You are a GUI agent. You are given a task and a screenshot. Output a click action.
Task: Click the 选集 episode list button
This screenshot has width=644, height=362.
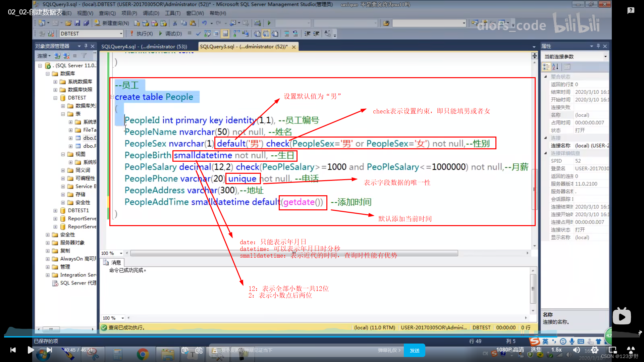[536, 350]
